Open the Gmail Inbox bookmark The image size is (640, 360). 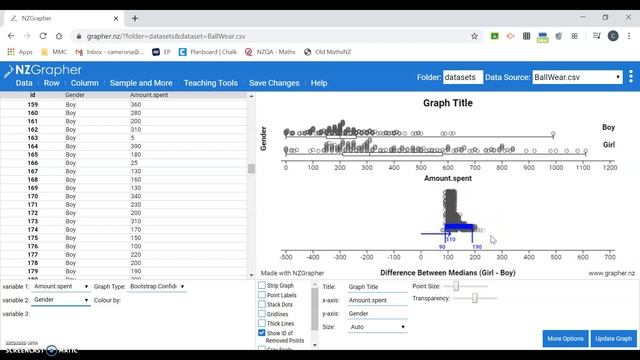coord(110,52)
